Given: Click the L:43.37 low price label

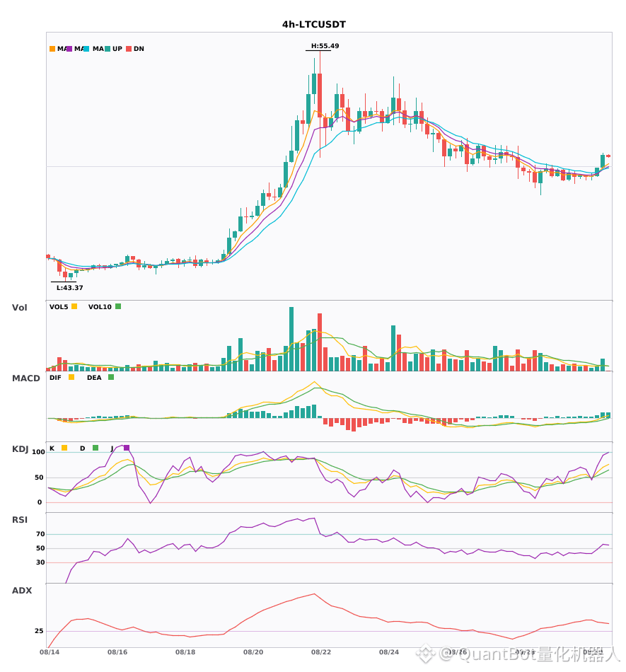Looking at the screenshot, I should click(70, 288).
